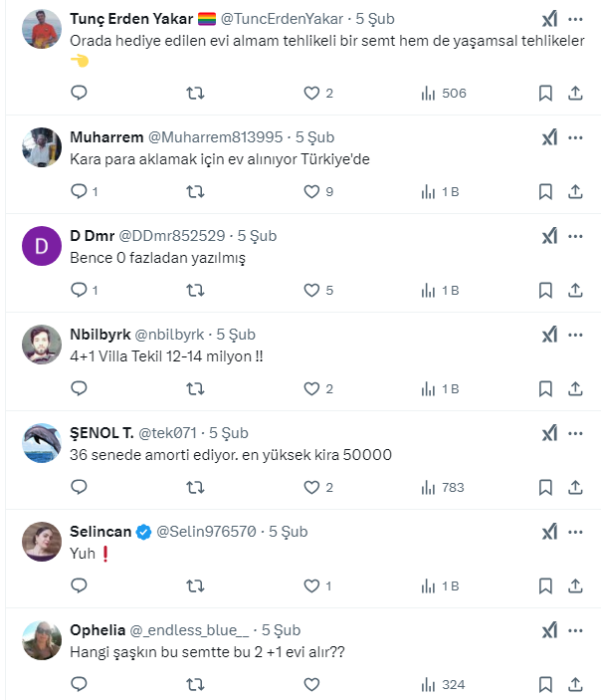
Task: Bookmark Nbilbyrk's Villa Tekil tweet
Action: click(545, 388)
